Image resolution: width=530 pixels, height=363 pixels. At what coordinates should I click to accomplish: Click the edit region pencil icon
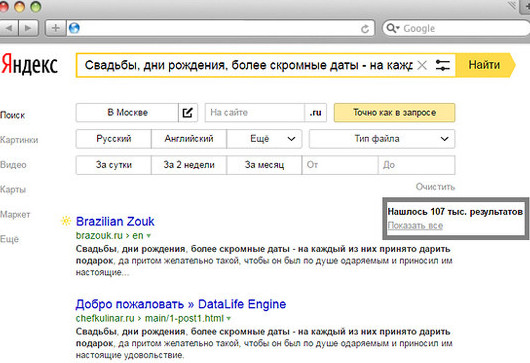[x=188, y=113]
